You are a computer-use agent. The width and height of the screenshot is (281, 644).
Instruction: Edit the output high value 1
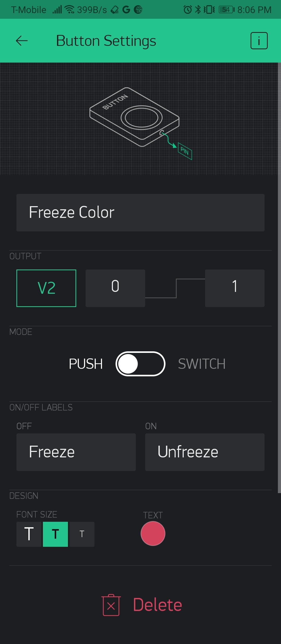(x=235, y=288)
